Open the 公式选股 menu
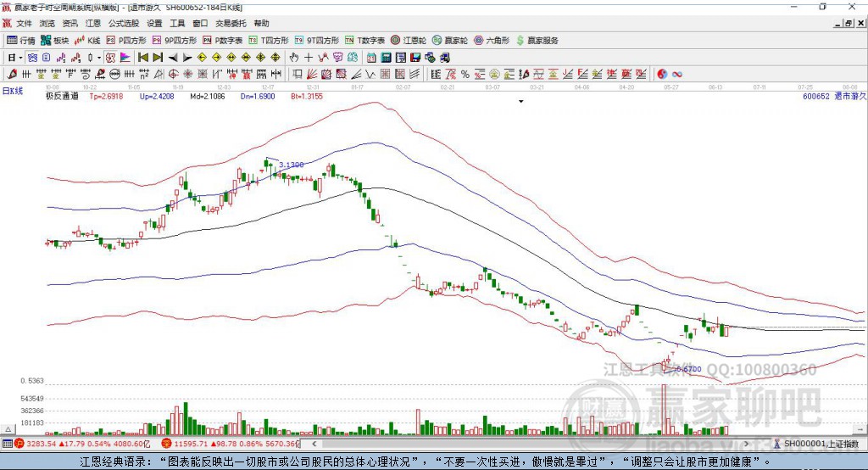This screenshot has height=470, width=868. (124, 23)
